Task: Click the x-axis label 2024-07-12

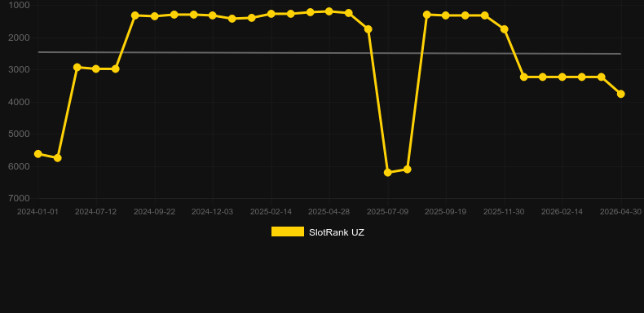Action: point(95,212)
